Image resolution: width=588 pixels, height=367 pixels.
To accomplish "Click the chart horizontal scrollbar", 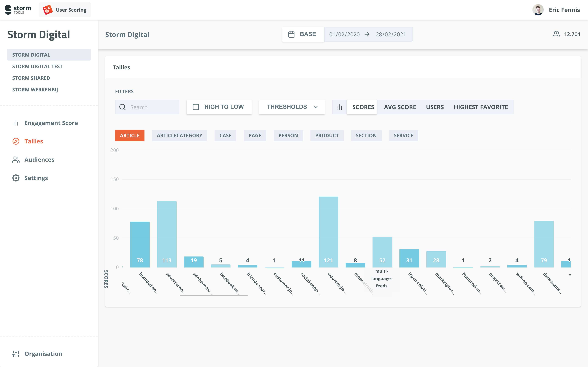I will coord(214,295).
